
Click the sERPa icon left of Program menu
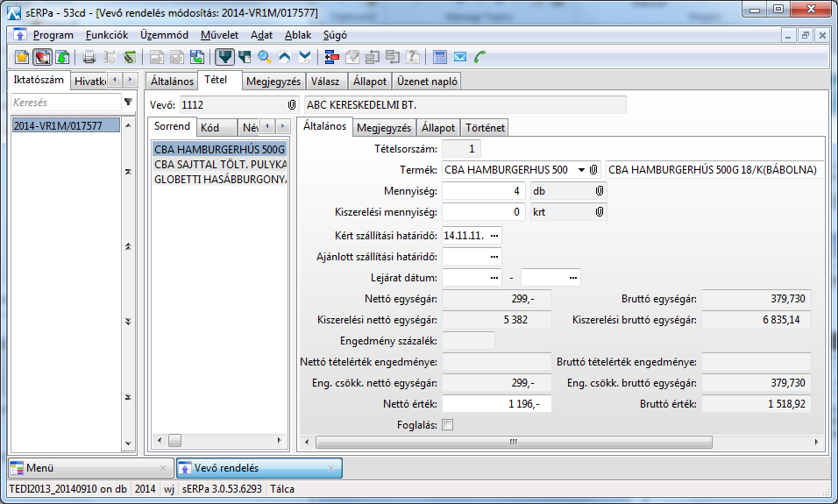[20, 35]
